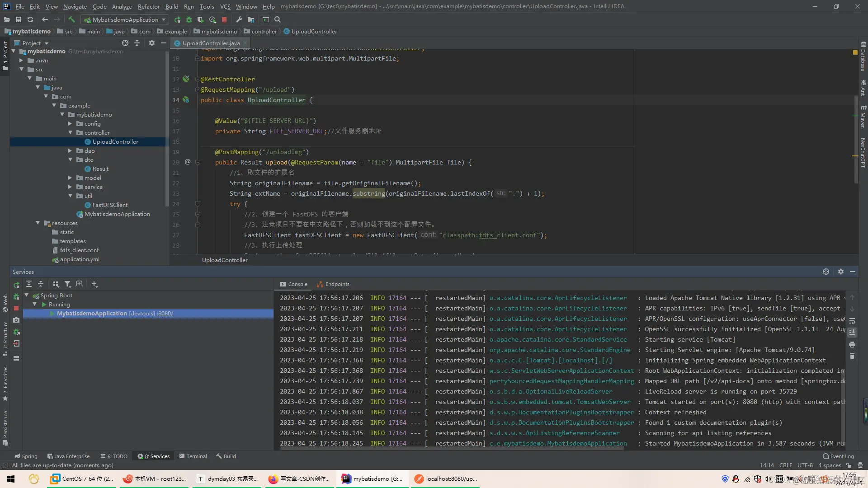
Task: Click Filter icon in Services toolbar
Action: [67, 284]
